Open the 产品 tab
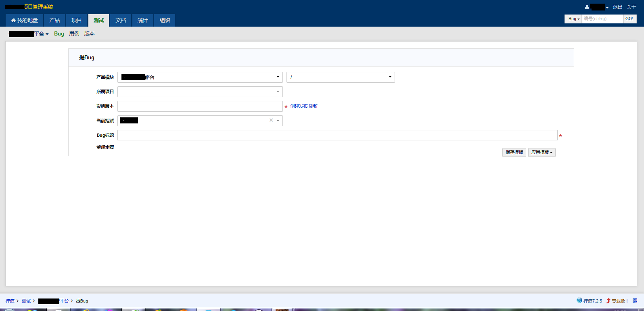This screenshot has width=644, height=311. (54, 20)
